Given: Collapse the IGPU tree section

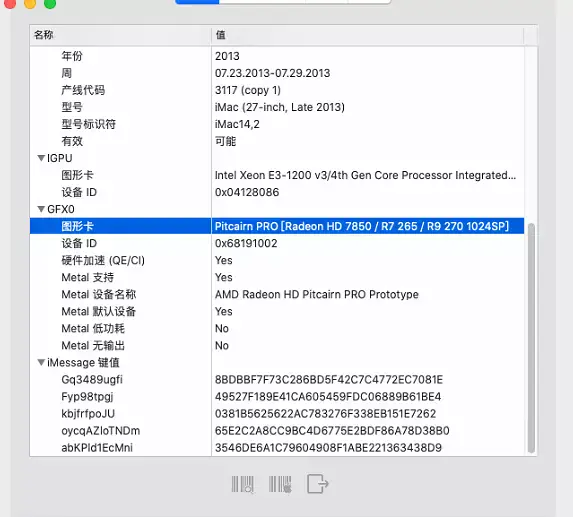Looking at the screenshot, I should (x=41, y=158).
